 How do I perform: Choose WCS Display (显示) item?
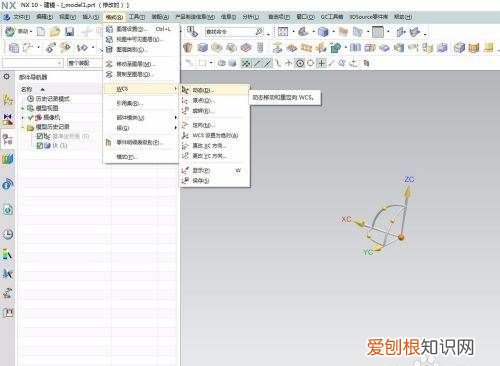click(215, 170)
